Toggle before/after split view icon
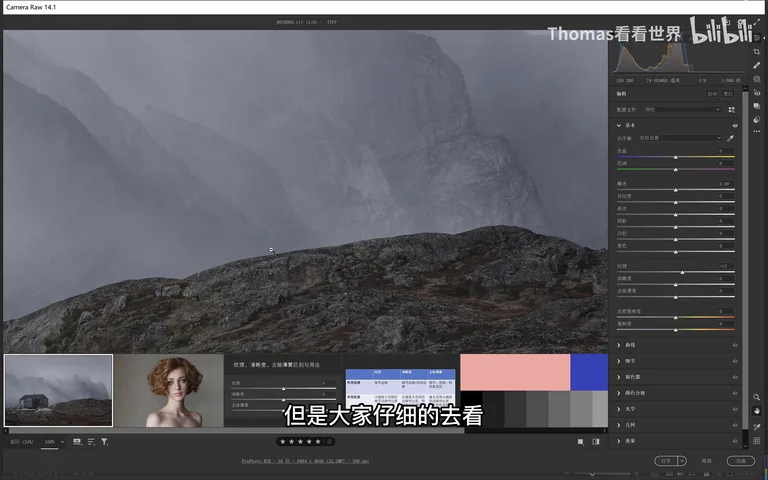768x480 pixels. 596,442
